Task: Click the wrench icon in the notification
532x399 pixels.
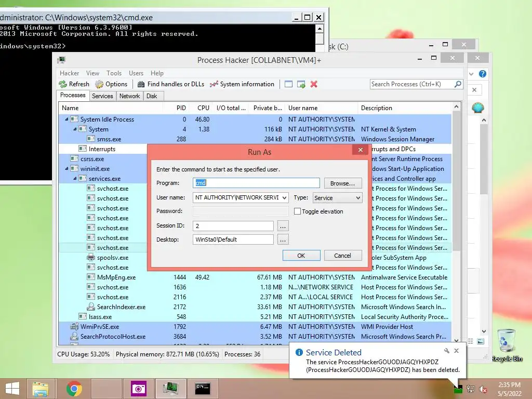Action: [x=446, y=351]
